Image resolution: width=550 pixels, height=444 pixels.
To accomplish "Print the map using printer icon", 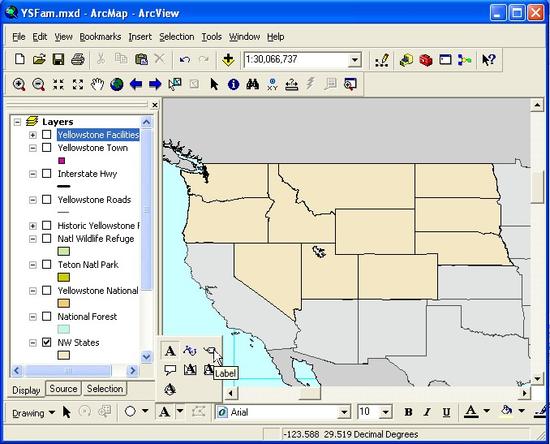I will click(x=78, y=59).
